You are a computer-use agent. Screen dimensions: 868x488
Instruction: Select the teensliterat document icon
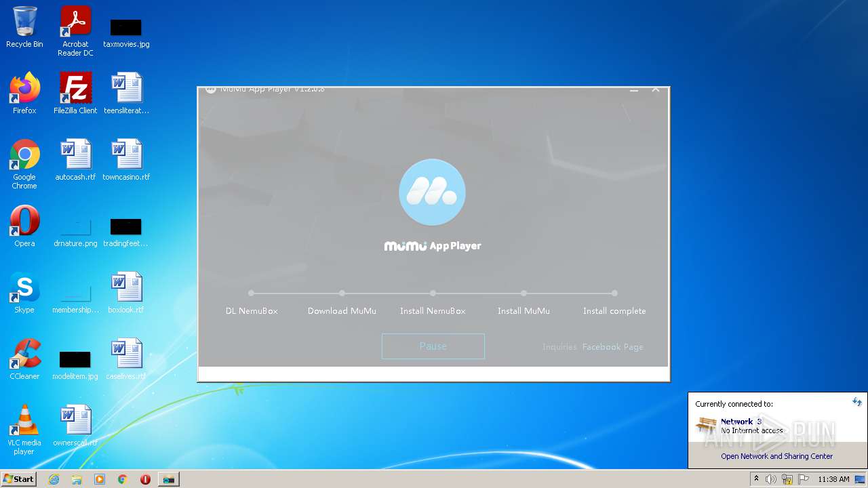coord(126,94)
